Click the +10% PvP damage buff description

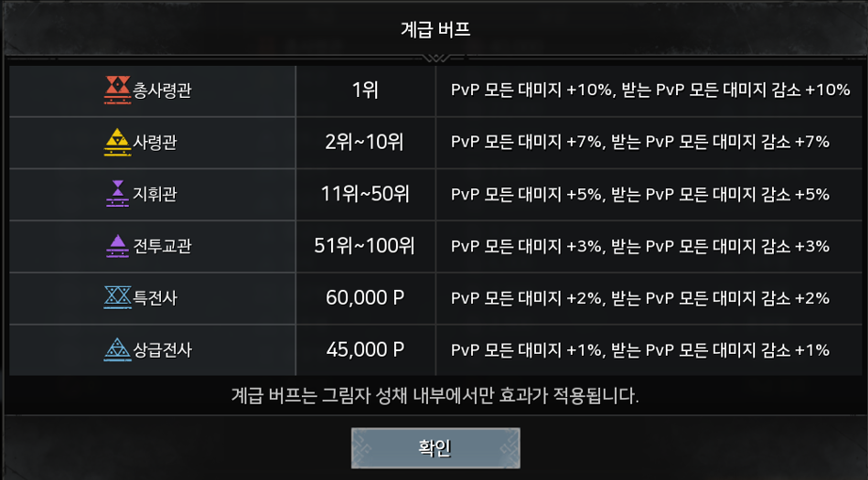pyautogui.click(x=651, y=90)
